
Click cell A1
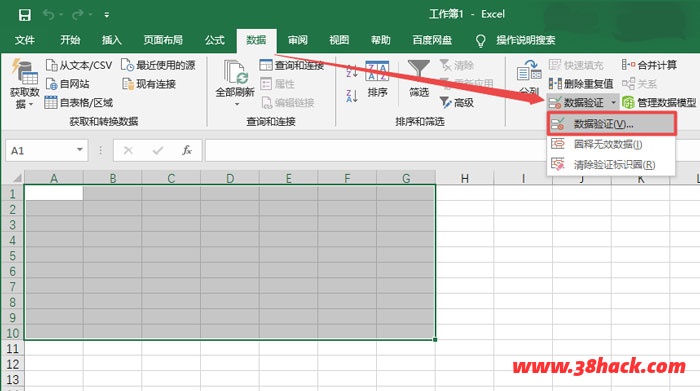point(54,193)
